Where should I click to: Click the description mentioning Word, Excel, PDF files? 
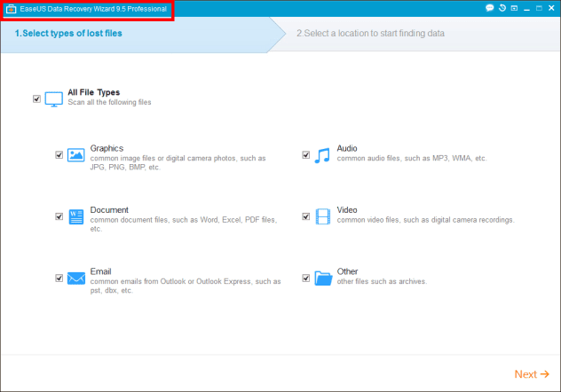tap(184, 224)
